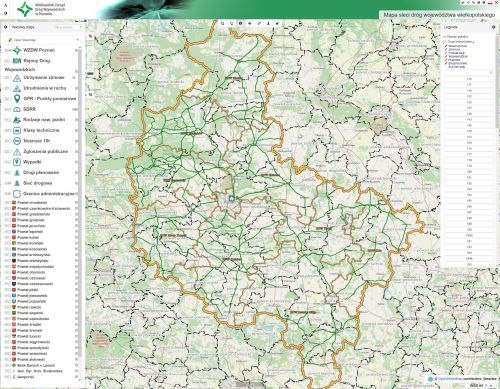Screen dimensions: 500x389
Task: Expand options at end of WZDW Poznań row
Action: pos(76,50)
